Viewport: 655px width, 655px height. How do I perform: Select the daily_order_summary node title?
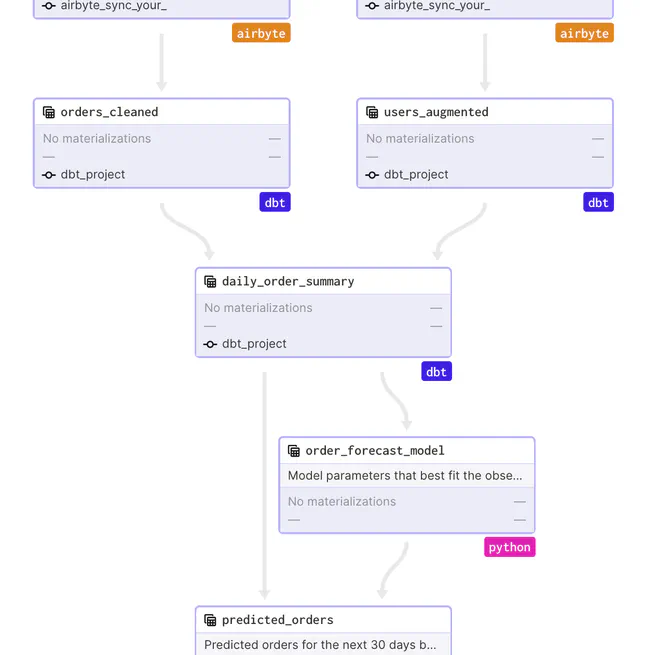[x=288, y=281]
